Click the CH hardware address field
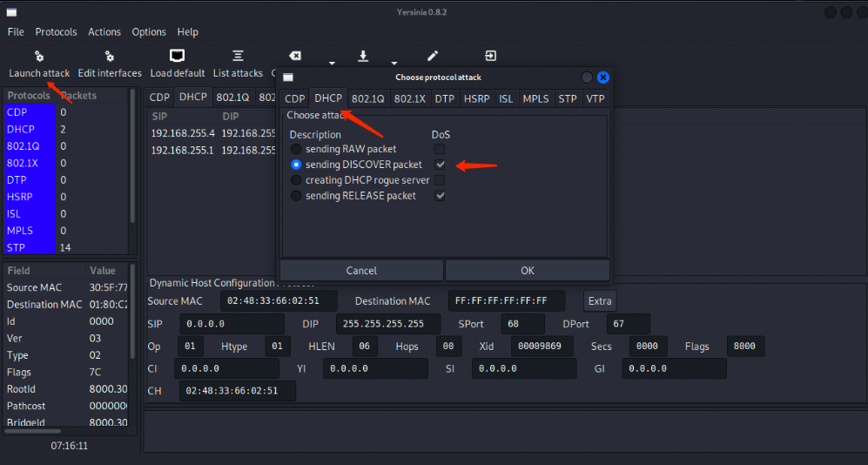 point(238,391)
